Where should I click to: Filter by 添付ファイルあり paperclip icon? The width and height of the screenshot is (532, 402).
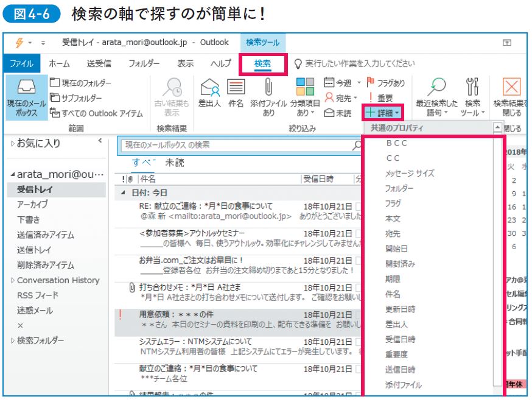click(x=268, y=87)
